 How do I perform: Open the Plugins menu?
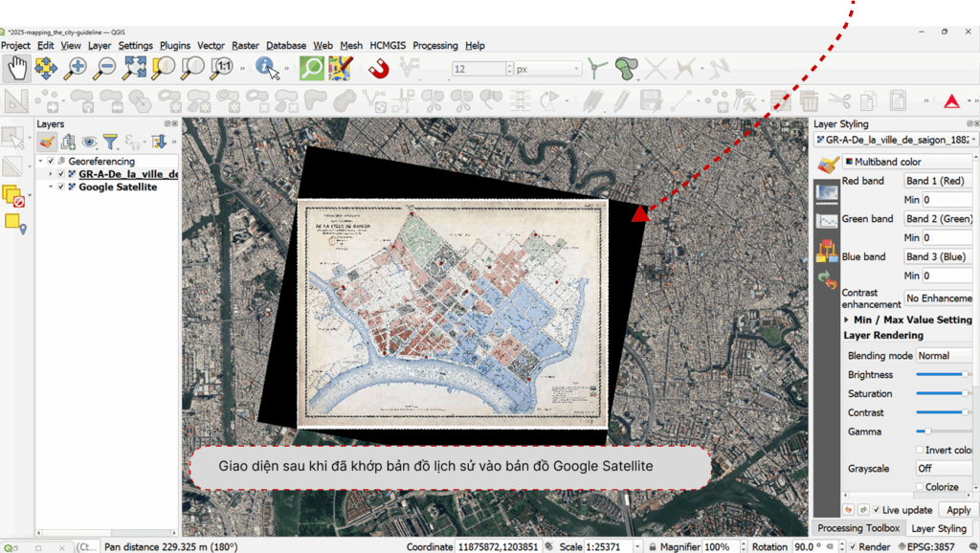[175, 46]
